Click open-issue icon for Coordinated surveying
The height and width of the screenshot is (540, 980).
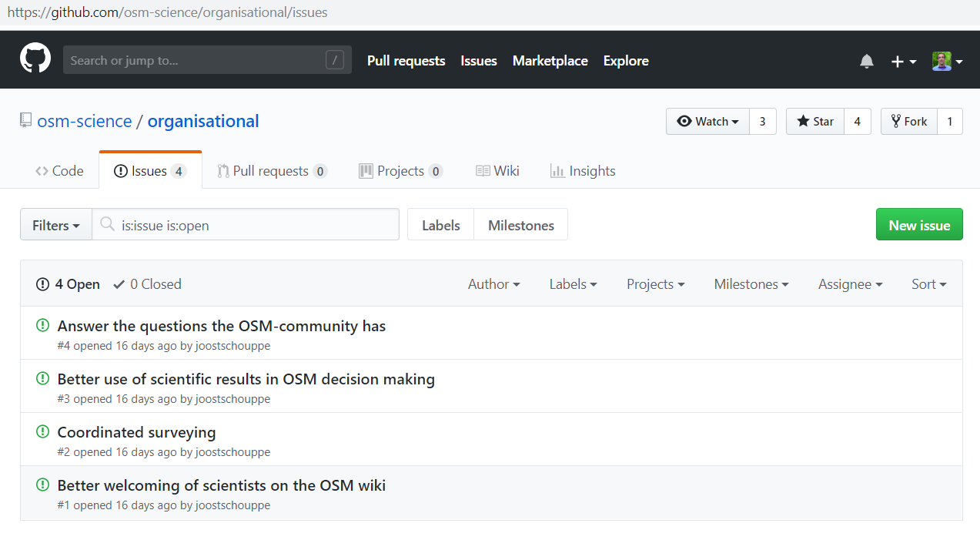[x=43, y=431]
